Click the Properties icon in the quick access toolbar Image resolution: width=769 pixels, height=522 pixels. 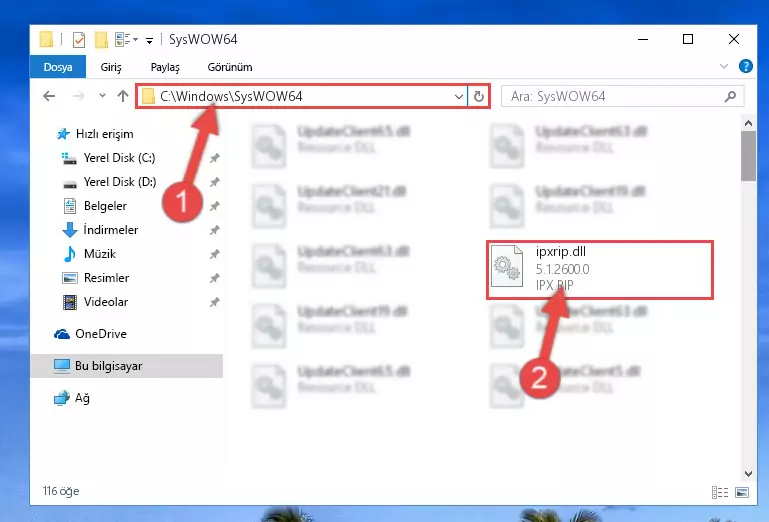[x=78, y=40]
